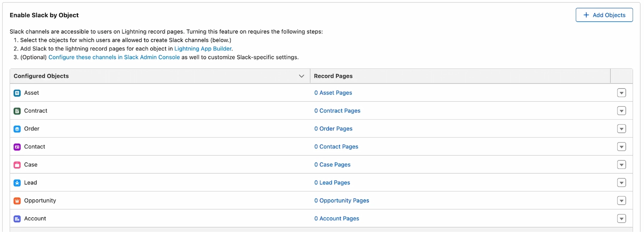The width and height of the screenshot is (644, 232).
Task: Open the Contract row actions dropdown
Action: pyautogui.click(x=621, y=111)
